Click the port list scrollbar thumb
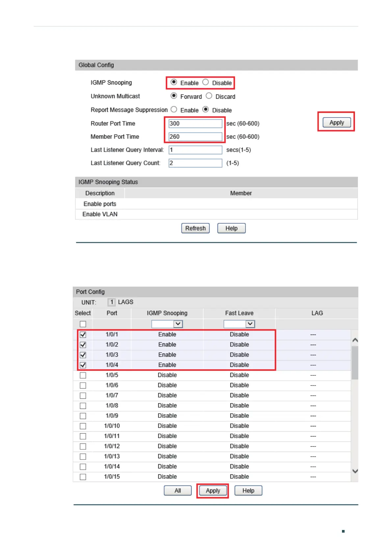 355,363
